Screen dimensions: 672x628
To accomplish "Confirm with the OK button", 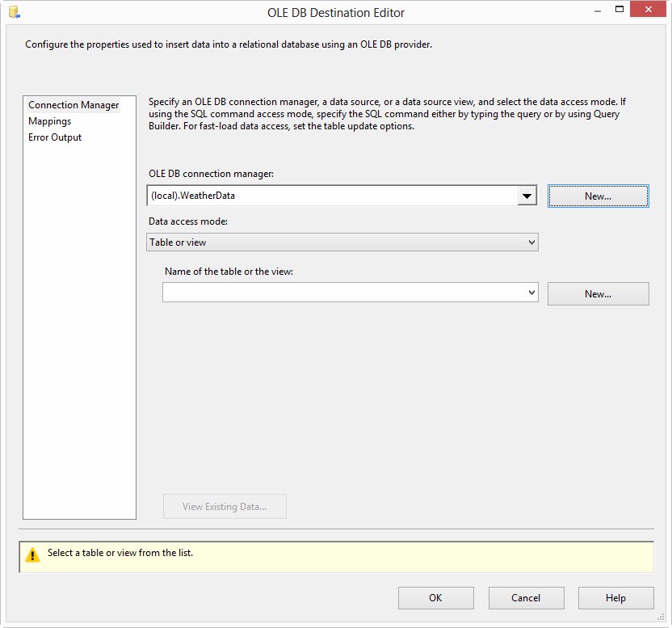I will click(435, 598).
